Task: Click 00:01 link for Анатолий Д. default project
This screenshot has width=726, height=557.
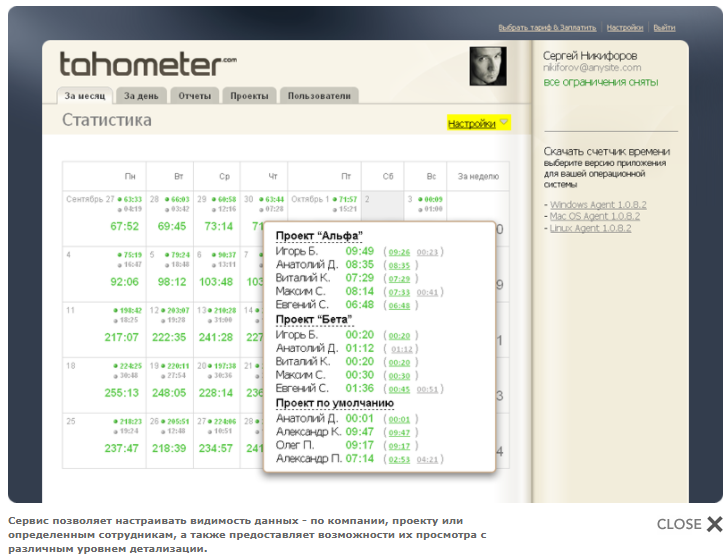Action: [x=399, y=419]
